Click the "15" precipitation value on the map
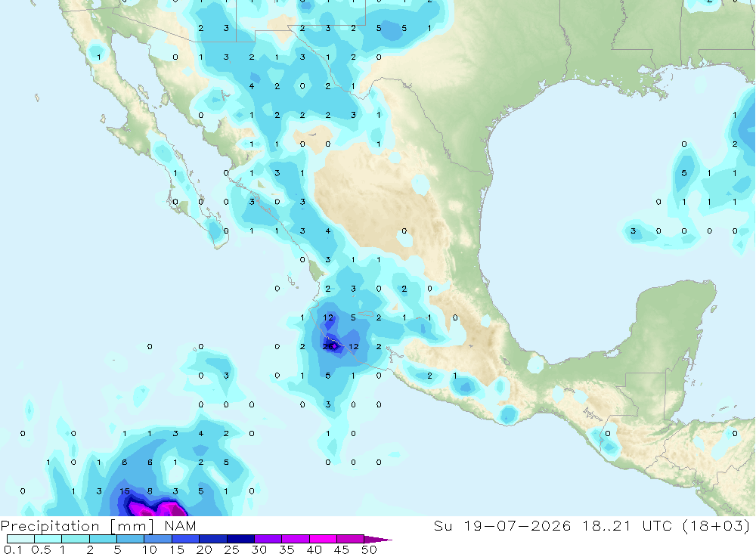Viewport: 756px width, 554px height. click(125, 491)
